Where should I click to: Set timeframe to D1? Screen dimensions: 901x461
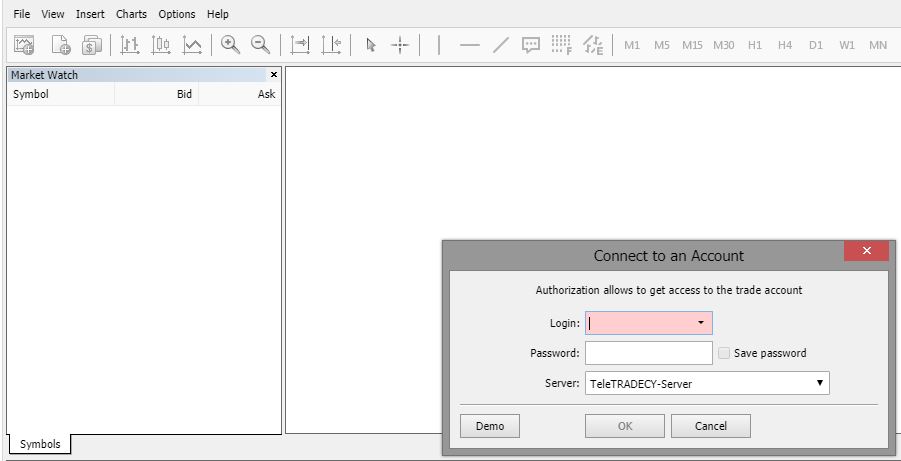click(816, 45)
